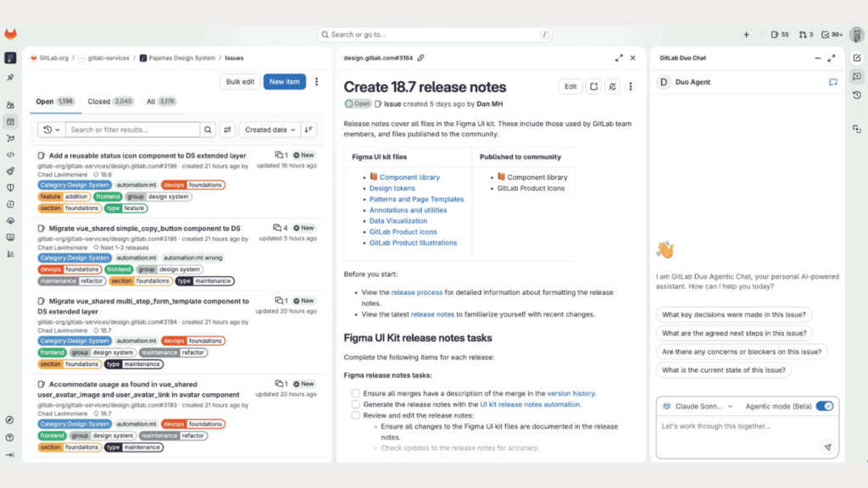Open the merge requests icon showing 3

click(803, 35)
